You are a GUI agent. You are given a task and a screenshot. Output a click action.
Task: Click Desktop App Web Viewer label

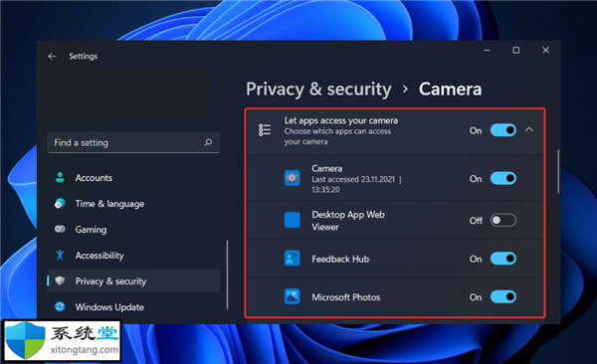[x=348, y=221]
